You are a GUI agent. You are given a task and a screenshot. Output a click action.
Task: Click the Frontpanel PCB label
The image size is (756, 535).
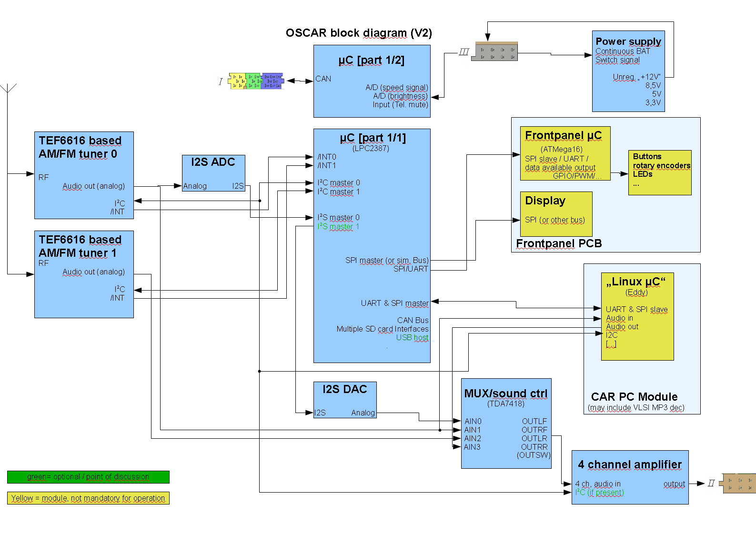(x=559, y=243)
